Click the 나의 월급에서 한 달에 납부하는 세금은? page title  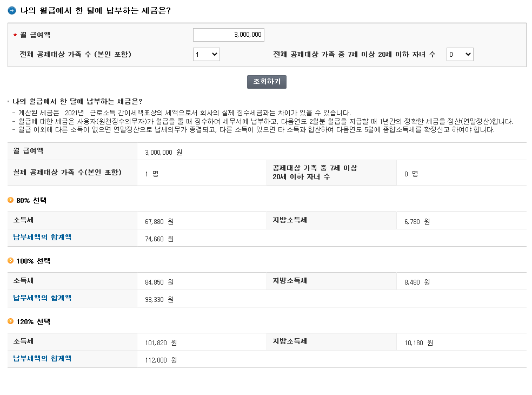(x=95, y=10)
